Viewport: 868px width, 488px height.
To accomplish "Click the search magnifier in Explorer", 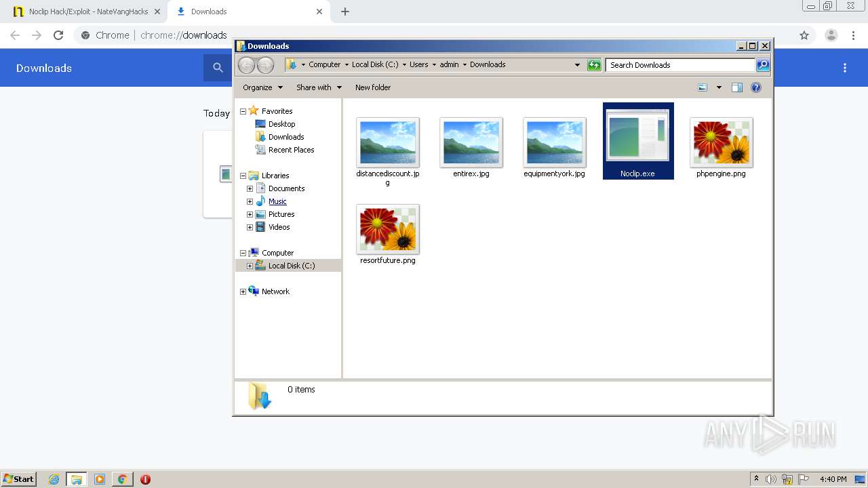I will 763,65.
